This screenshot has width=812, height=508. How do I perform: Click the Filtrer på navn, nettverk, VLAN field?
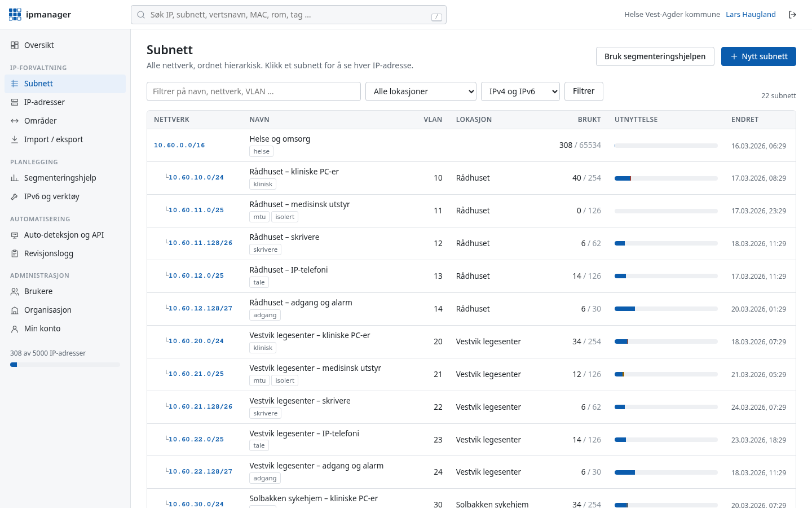[254, 91]
